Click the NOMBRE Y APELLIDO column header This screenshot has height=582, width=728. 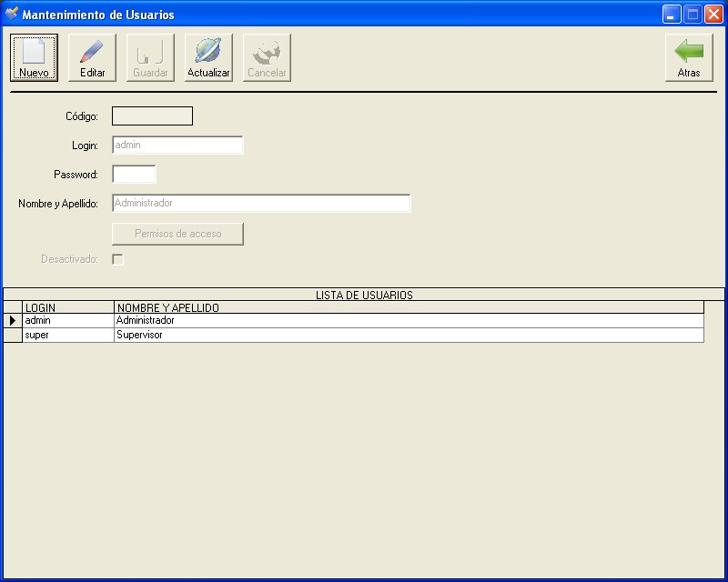[409, 307]
